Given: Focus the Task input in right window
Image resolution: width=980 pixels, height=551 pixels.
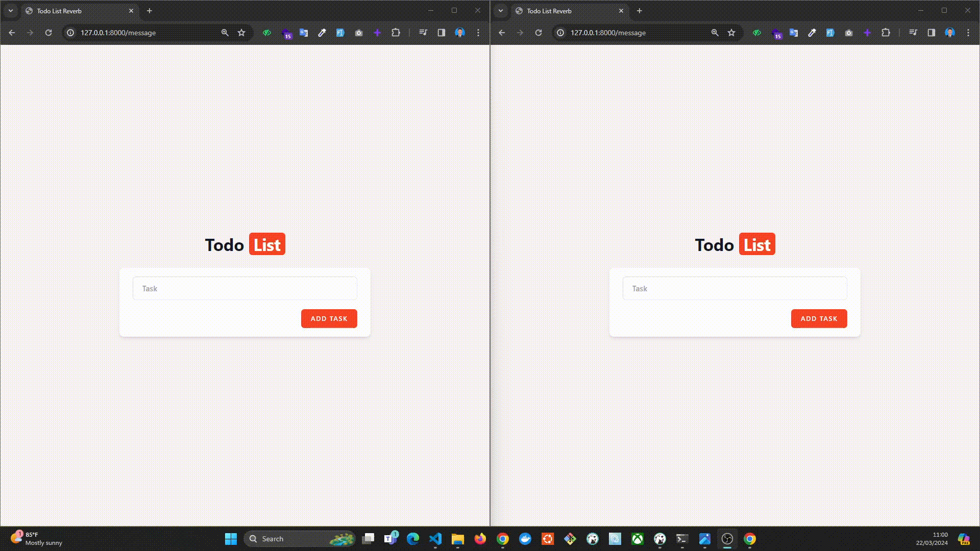Looking at the screenshot, I should (734, 288).
